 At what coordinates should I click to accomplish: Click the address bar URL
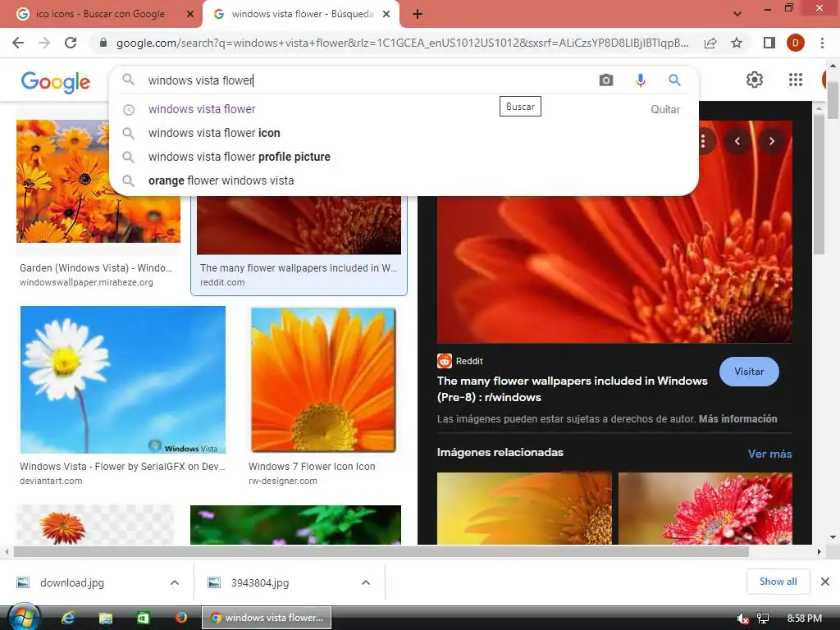402,43
